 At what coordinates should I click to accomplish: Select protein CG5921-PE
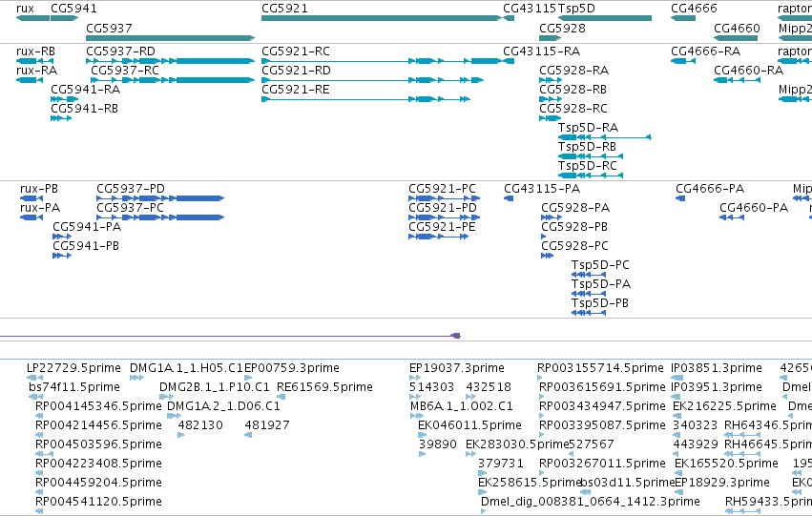coord(439,237)
